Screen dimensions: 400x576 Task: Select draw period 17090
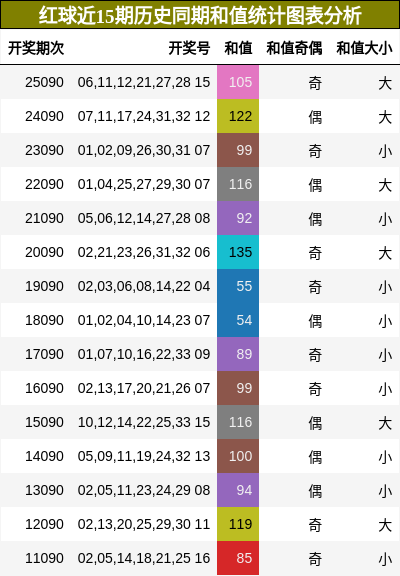coord(44,354)
